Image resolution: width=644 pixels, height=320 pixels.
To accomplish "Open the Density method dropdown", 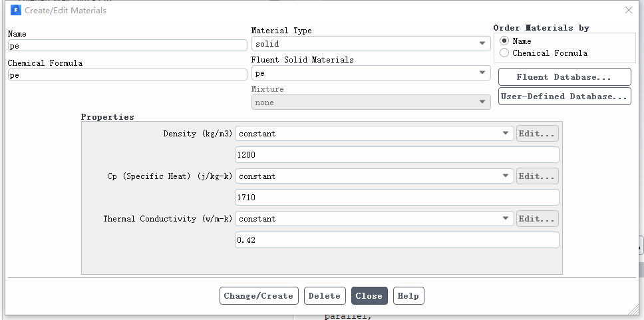I will click(x=375, y=134).
